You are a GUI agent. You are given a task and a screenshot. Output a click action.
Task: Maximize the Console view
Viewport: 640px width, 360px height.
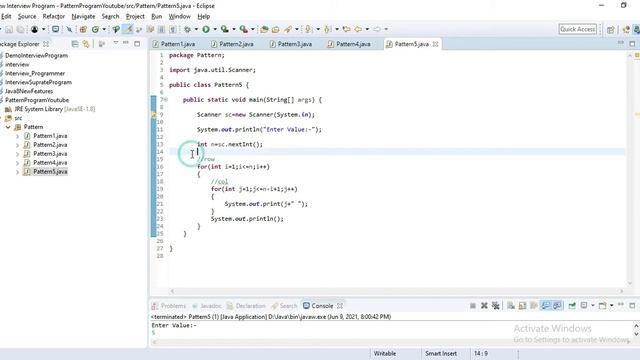[x=632, y=305]
